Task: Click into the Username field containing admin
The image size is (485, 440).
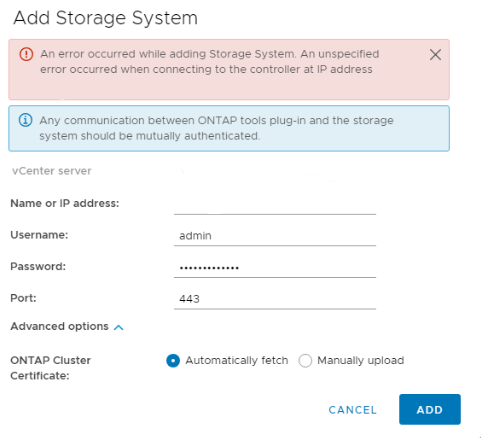Action: pyautogui.click(x=275, y=235)
